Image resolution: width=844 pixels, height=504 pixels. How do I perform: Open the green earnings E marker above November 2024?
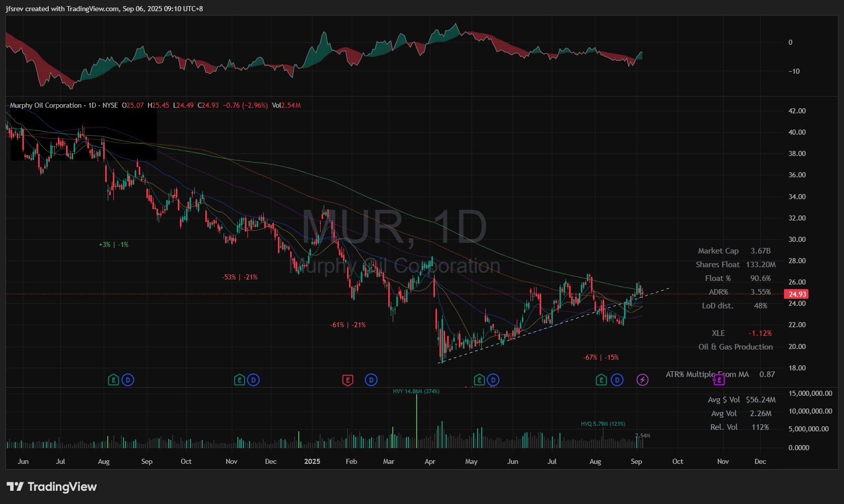click(x=239, y=380)
